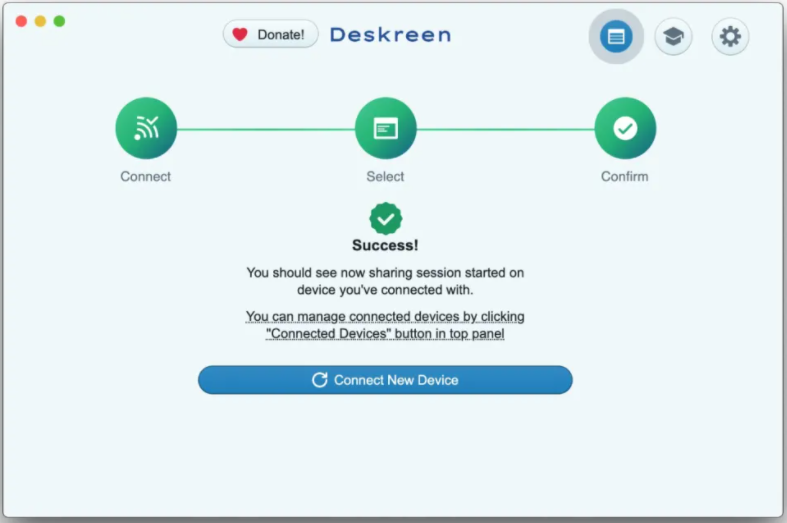Viewport: 787px width, 523px height.
Task: Open the settings gear icon
Action: 730,36
